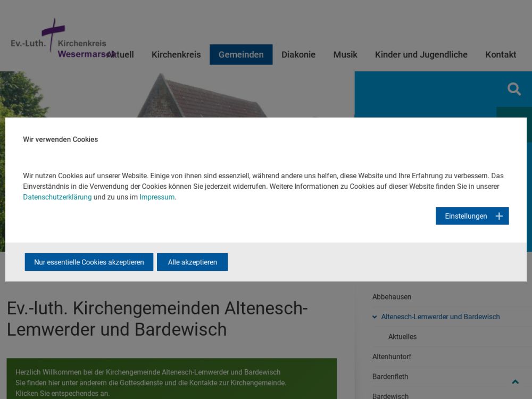This screenshot has height=399, width=532.
Task: Click the scroll-to-top arrow icon
Action: tap(515, 382)
